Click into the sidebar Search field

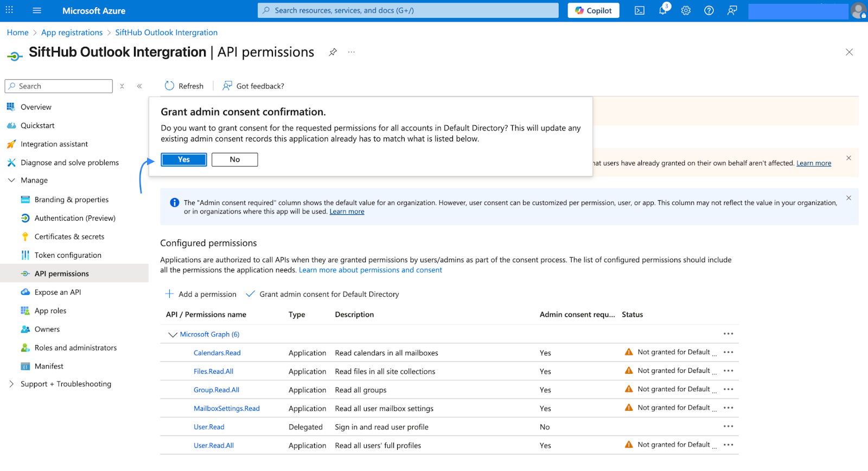59,86
